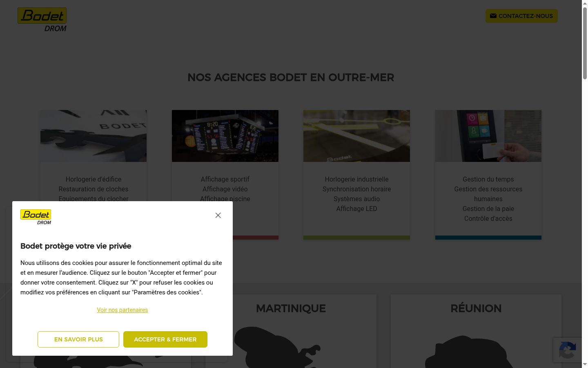Open the Affichage sportif scoreboard image
Image resolution: width=588 pixels, height=368 pixels.
pos(225,136)
